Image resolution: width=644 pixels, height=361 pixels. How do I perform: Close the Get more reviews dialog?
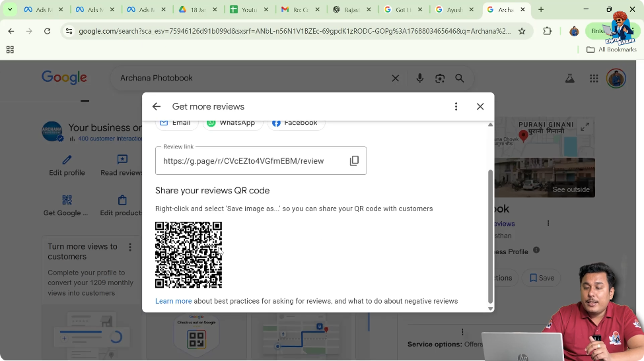tap(480, 107)
